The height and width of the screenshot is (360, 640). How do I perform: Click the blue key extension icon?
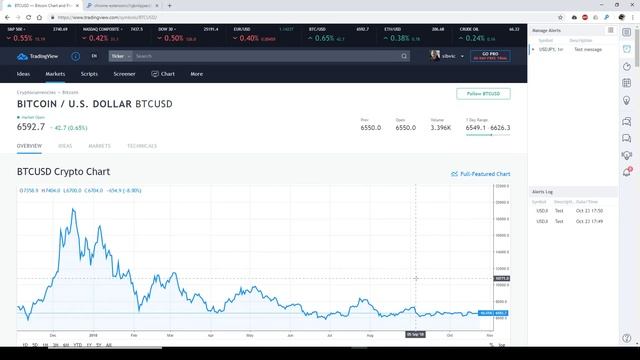(x=607, y=17)
